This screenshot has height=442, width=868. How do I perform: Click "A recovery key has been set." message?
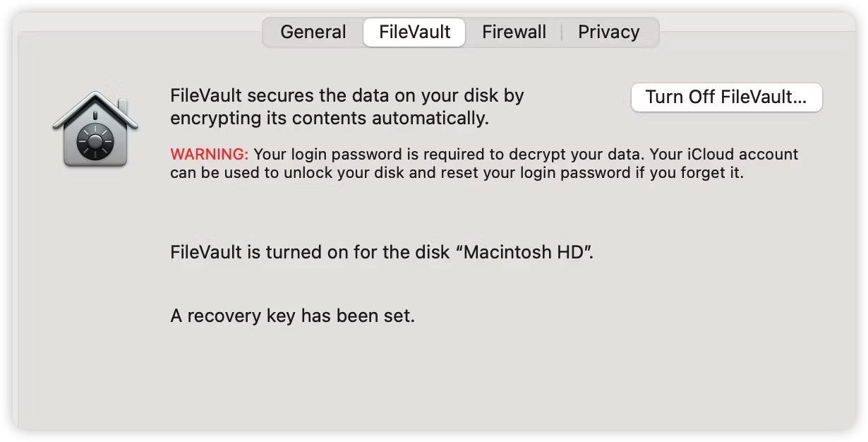(x=292, y=316)
